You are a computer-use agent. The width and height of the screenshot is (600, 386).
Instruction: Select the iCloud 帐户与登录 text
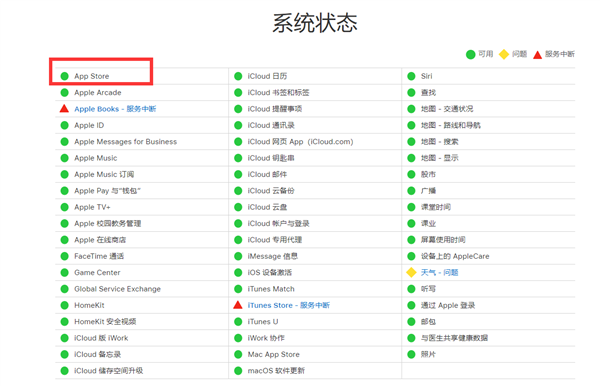(279, 223)
